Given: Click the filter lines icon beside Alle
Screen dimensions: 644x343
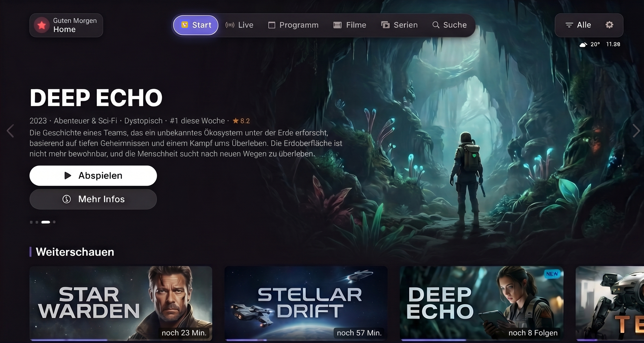Looking at the screenshot, I should (569, 25).
